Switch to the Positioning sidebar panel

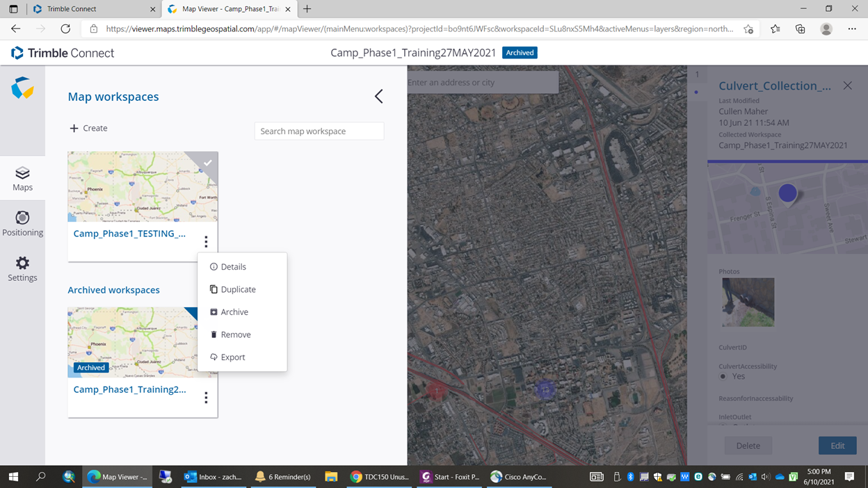click(22, 223)
